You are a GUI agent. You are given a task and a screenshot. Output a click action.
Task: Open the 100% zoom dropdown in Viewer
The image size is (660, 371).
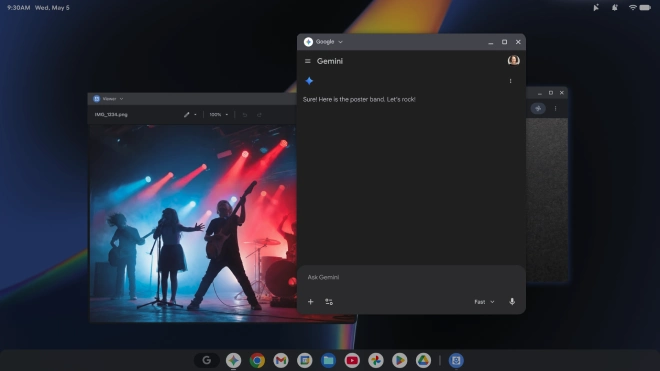click(219, 115)
